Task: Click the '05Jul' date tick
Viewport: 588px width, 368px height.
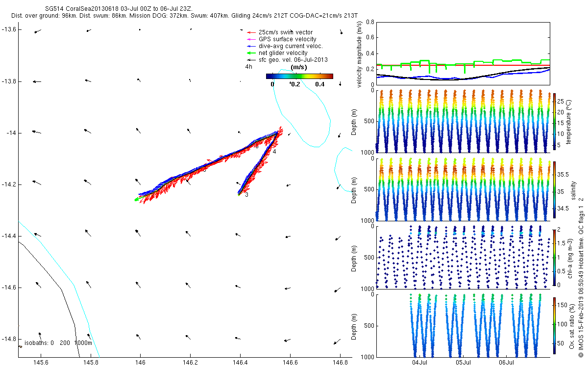Action: pos(463,362)
